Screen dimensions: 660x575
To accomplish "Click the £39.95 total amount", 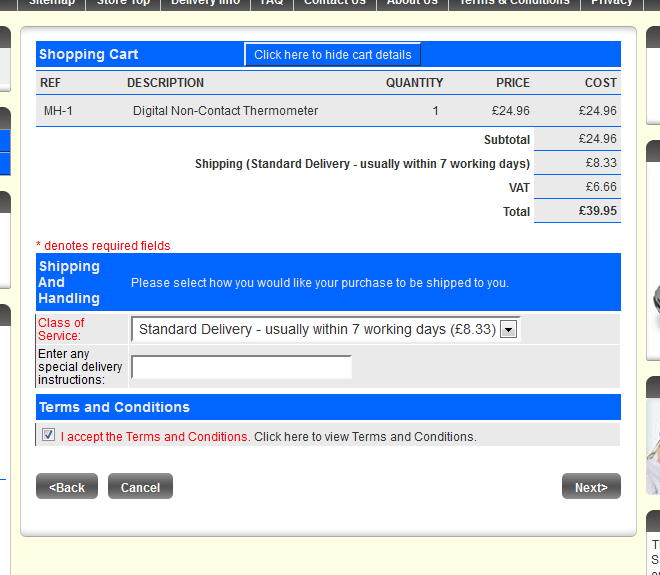I will [598, 211].
